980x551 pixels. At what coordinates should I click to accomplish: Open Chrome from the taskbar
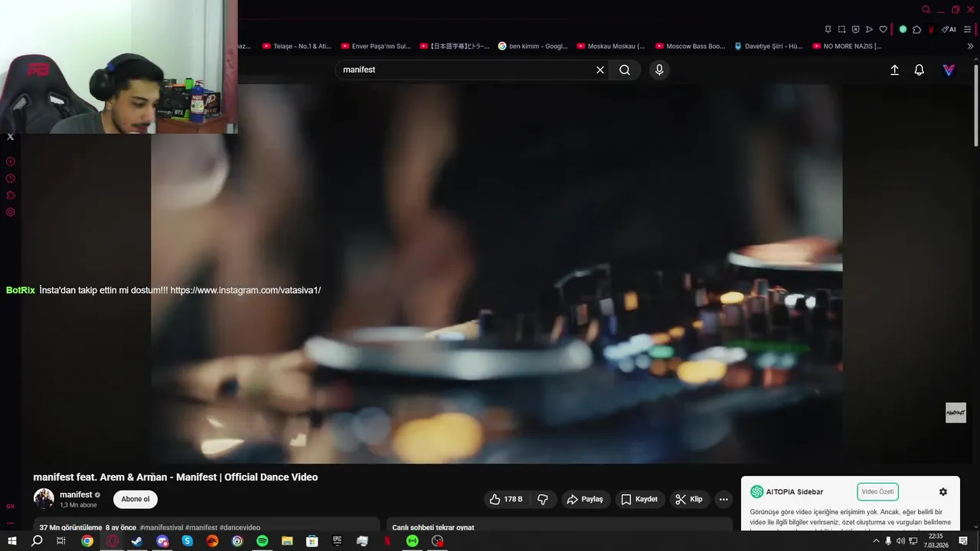pos(87,541)
